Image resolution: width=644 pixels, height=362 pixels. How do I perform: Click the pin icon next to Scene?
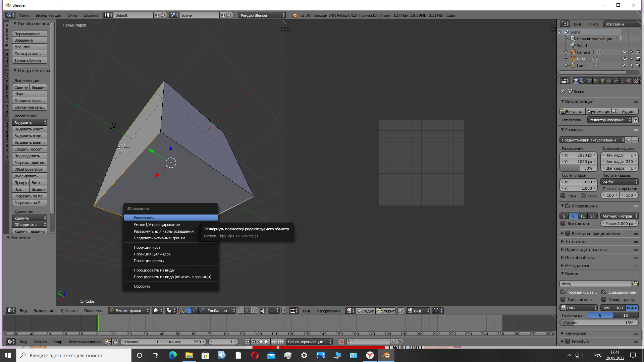[563, 91]
